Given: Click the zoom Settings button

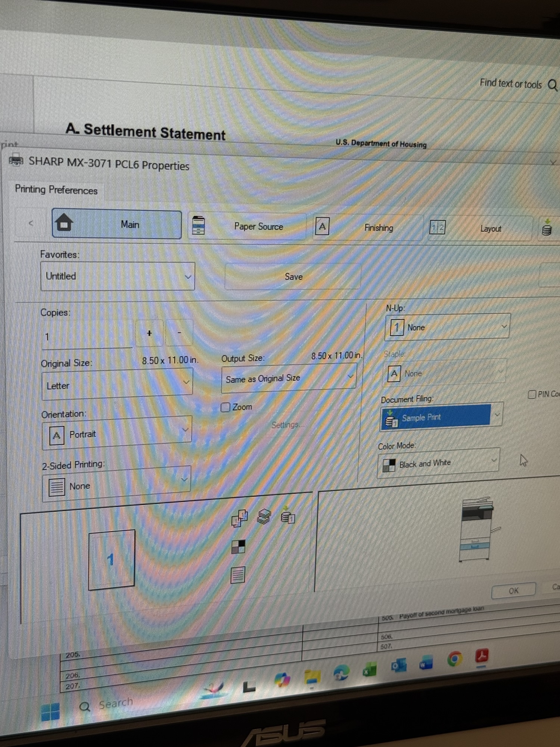Looking at the screenshot, I should [286, 425].
